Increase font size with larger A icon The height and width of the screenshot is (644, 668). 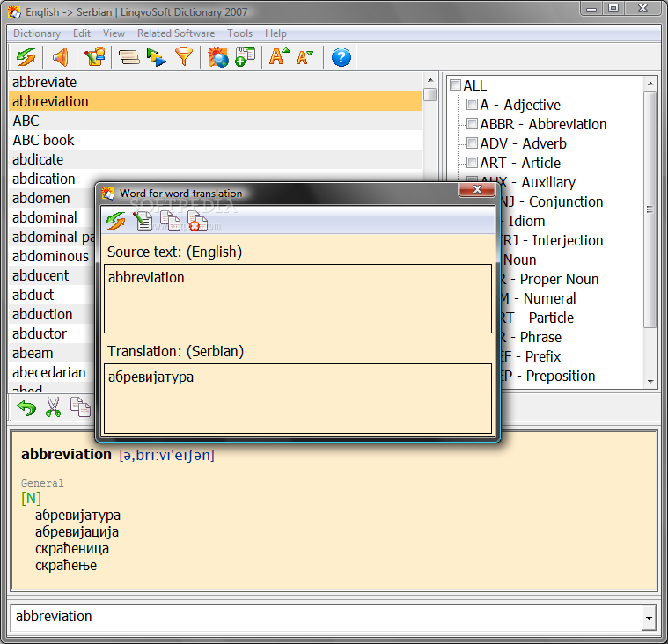tap(279, 56)
